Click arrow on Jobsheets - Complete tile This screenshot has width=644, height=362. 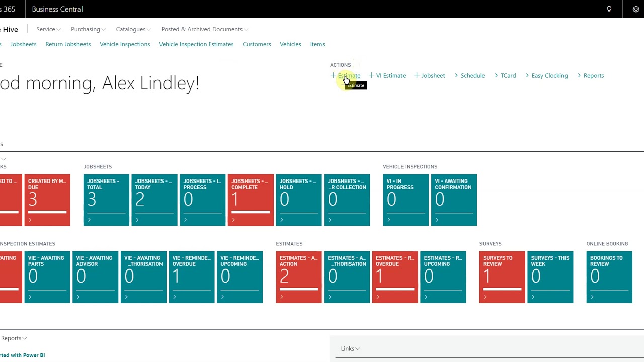click(233, 220)
